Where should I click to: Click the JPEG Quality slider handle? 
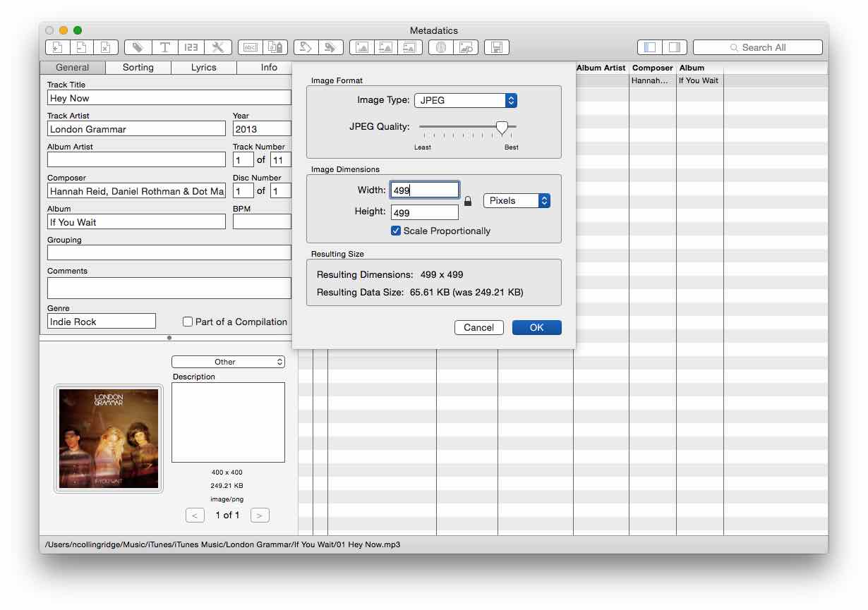502,127
